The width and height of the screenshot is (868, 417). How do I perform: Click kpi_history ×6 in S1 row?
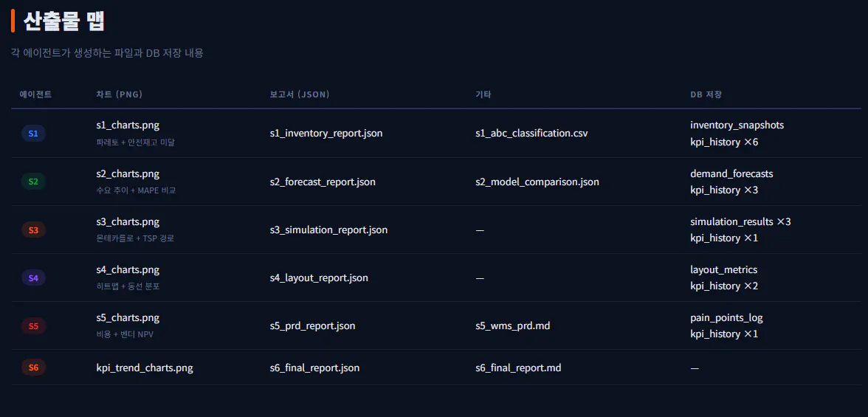coord(724,142)
